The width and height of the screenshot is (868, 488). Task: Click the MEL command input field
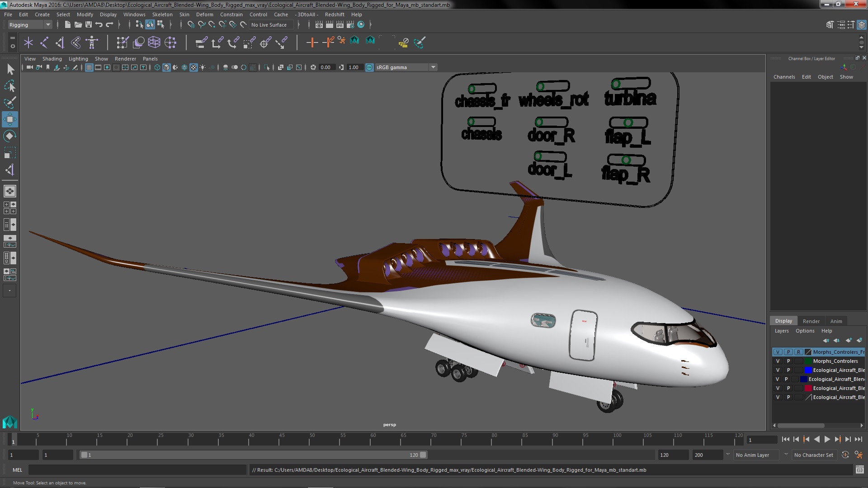137,470
